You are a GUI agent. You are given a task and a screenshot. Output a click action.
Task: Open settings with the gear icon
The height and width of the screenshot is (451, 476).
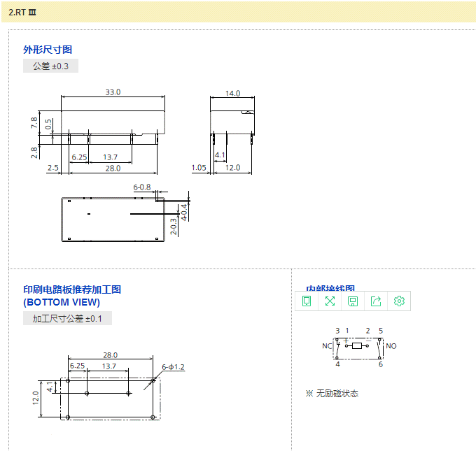point(399,301)
